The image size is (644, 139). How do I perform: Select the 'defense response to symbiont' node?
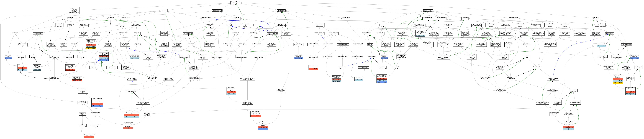(x=21, y=57)
